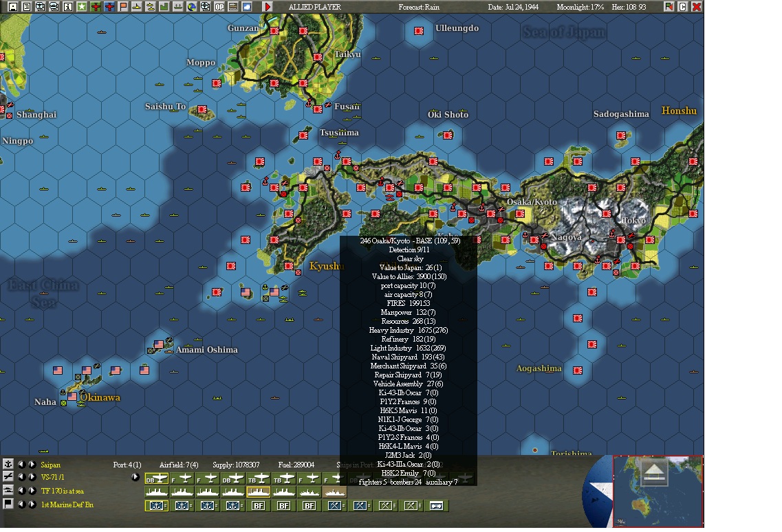Click the double yellow ships toolbar icon
Image resolution: width=782 pixels, height=532 pixels.
coord(150,7)
